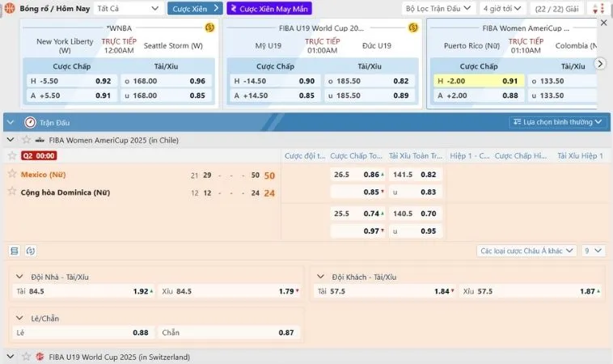Click coin icon on FIBA U19 card
The image size is (613, 364).
[413, 28]
